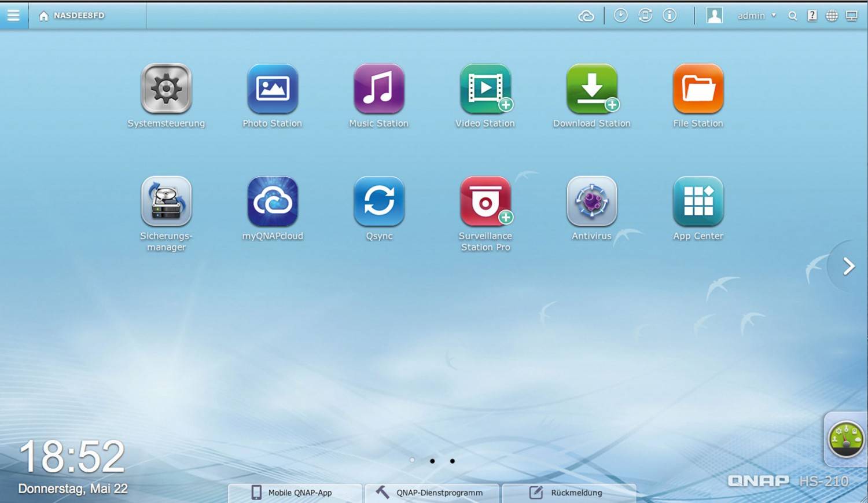Select third desktop page indicator dot
Screen dimensions: 868x503
point(453,461)
